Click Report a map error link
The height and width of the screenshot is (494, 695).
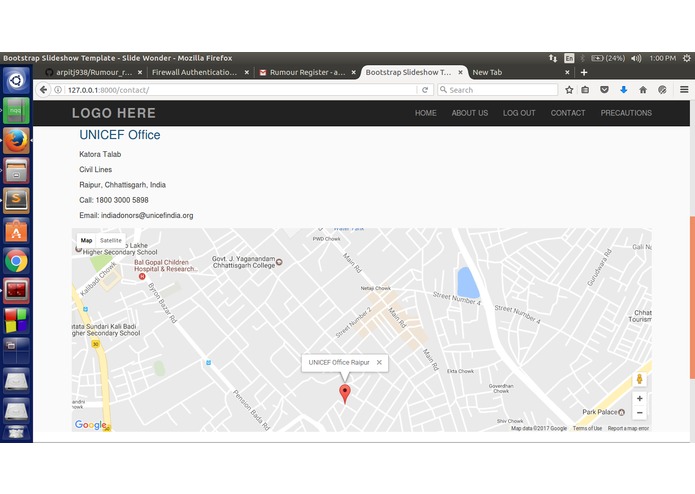(628, 428)
